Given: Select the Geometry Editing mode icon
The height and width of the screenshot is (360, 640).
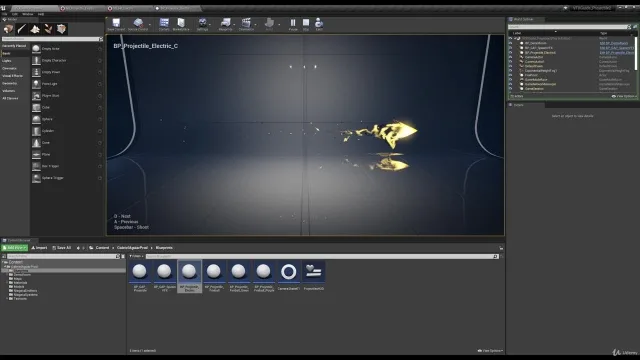Looking at the screenshot, I should tap(61, 29).
